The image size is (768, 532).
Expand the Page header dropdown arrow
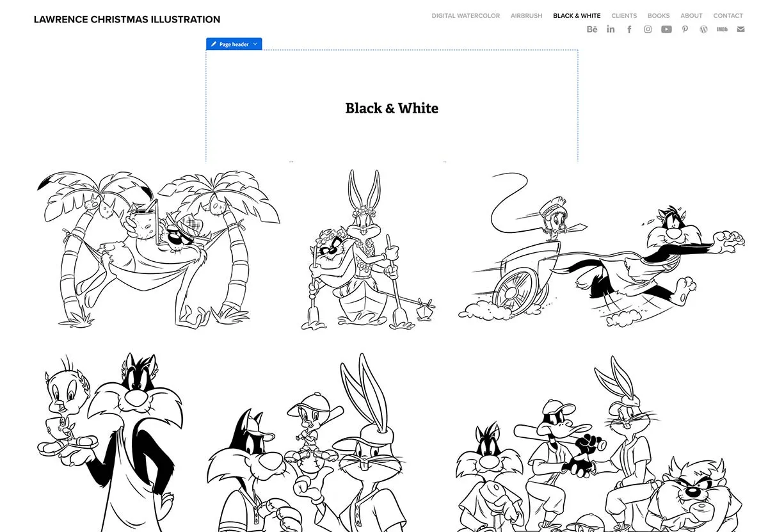[255, 44]
